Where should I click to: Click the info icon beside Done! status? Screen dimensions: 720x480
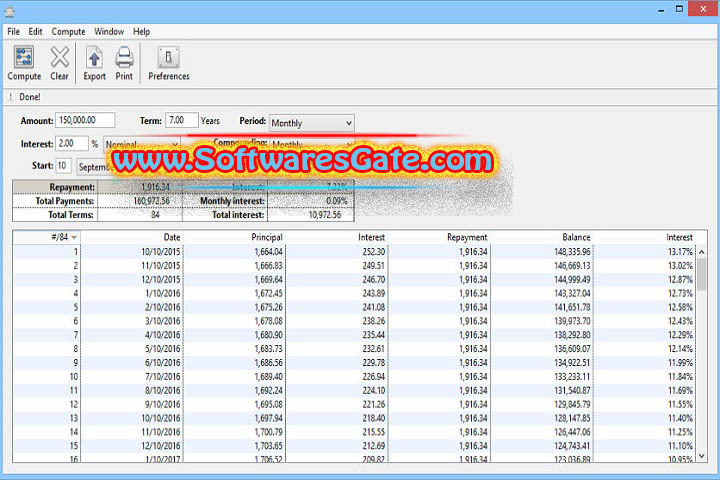click(x=11, y=97)
